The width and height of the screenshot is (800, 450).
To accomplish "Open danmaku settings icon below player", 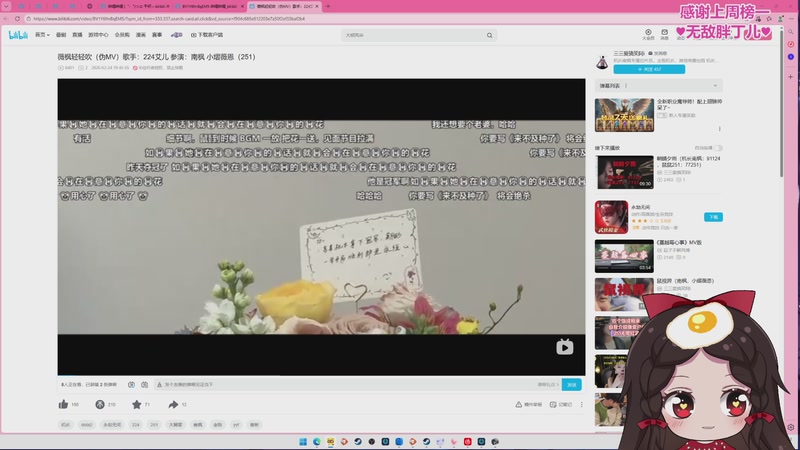I will [144, 385].
